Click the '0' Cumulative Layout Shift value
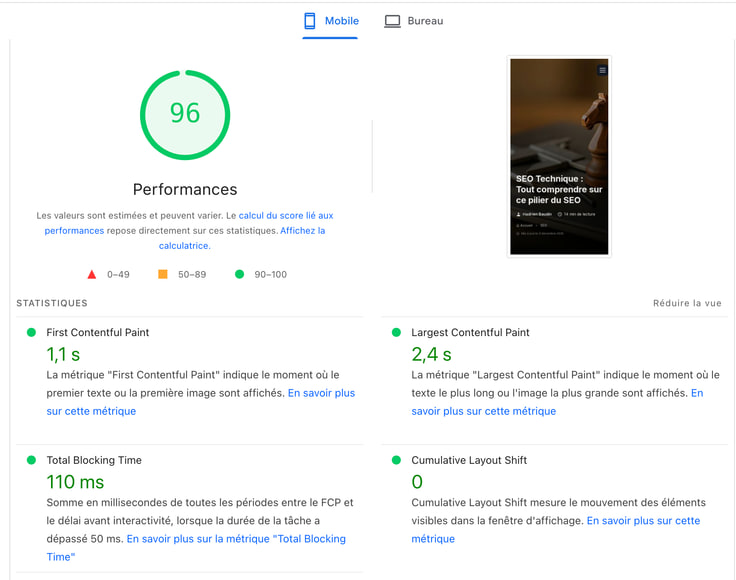Image resolution: width=736 pixels, height=580 pixels. click(417, 482)
